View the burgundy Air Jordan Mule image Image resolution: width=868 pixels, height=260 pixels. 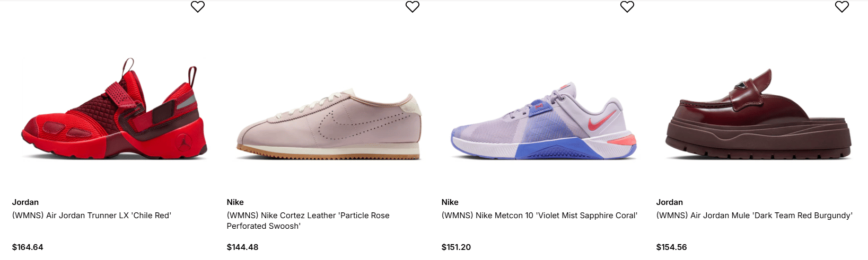point(758,116)
